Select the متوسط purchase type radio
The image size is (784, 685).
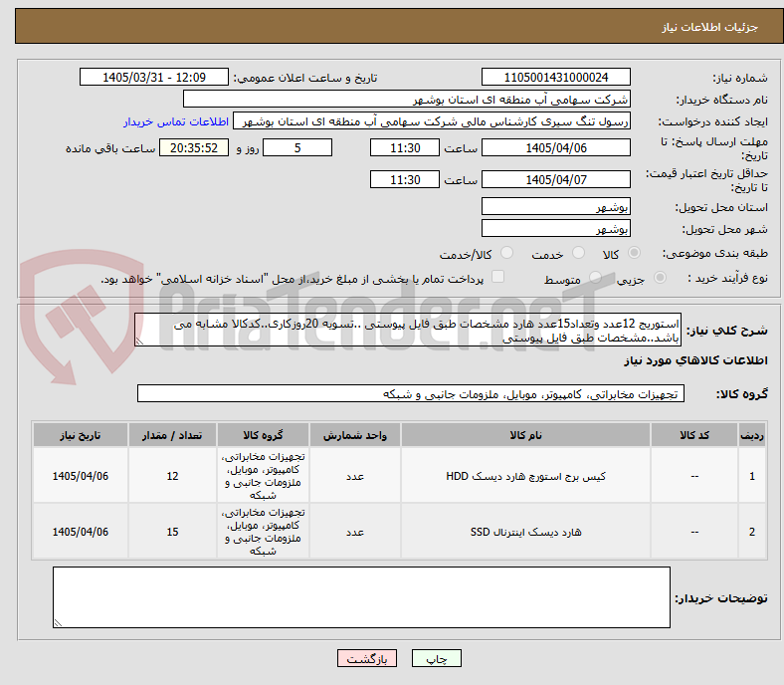coord(595,277)
